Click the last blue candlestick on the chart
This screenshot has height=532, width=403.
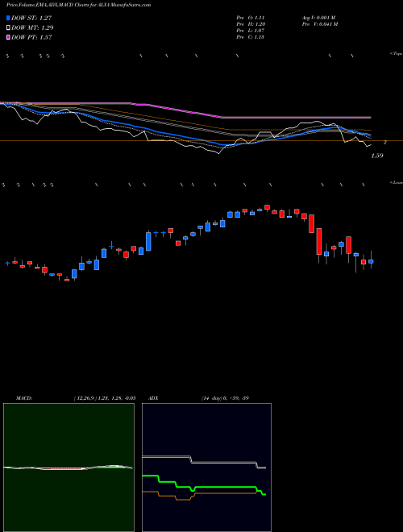coord(371,261)
